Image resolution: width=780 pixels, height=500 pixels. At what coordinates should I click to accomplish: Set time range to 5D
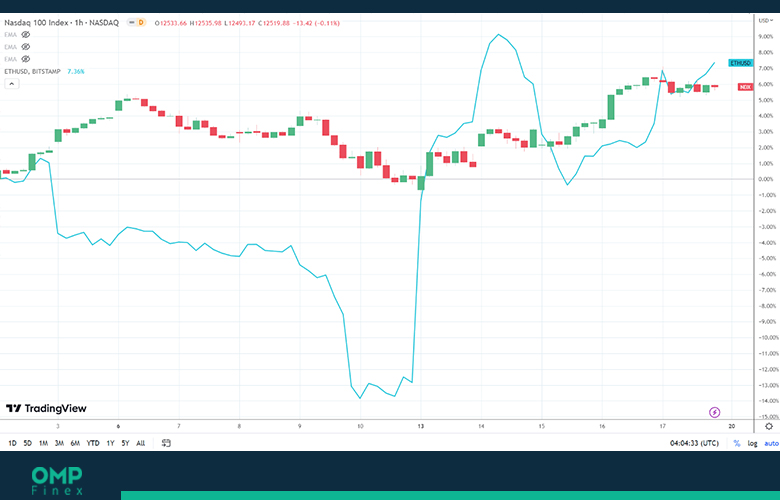point(28,443)
